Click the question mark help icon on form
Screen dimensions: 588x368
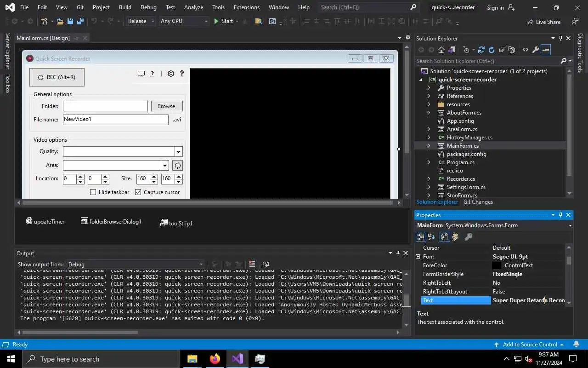182,74
